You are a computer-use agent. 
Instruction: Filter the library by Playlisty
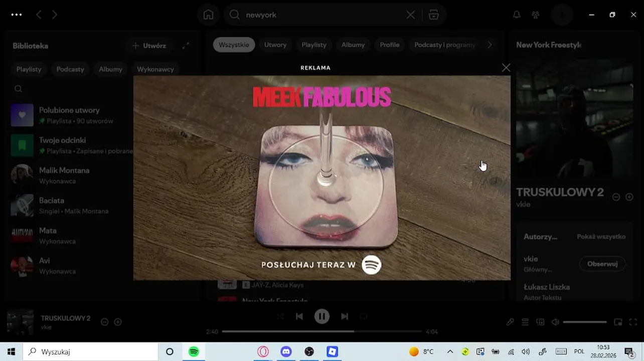(x=29, y=69)
